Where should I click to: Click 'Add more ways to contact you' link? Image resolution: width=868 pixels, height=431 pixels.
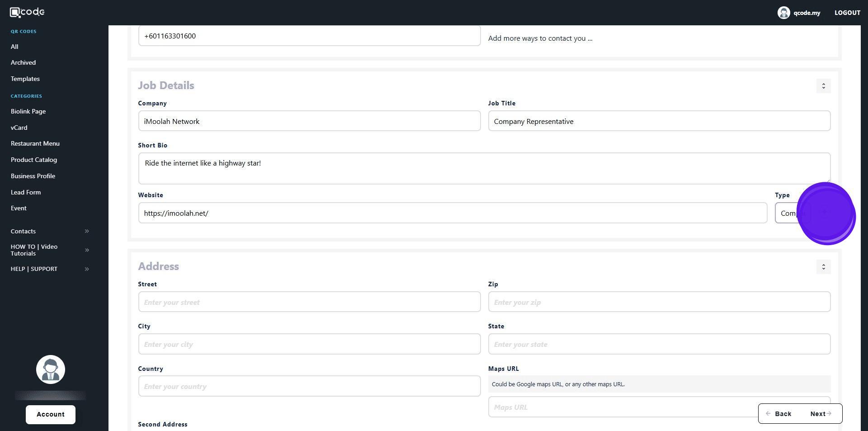pos(540,38)
